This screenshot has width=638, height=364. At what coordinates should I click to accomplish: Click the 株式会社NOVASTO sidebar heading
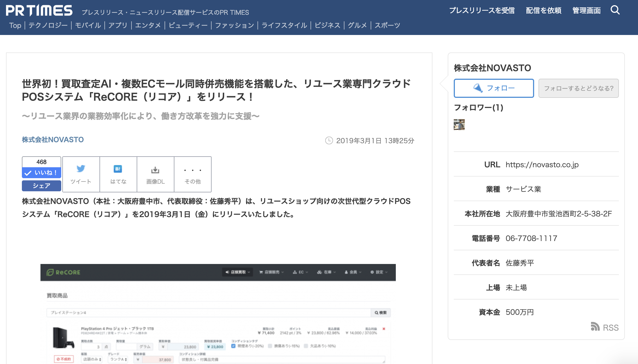coord(492,68)
